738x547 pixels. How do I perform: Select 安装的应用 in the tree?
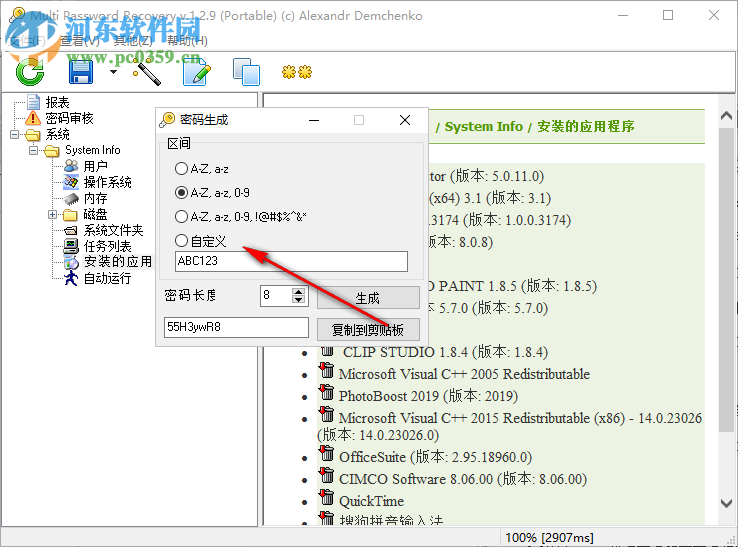(x=118, y=262)
